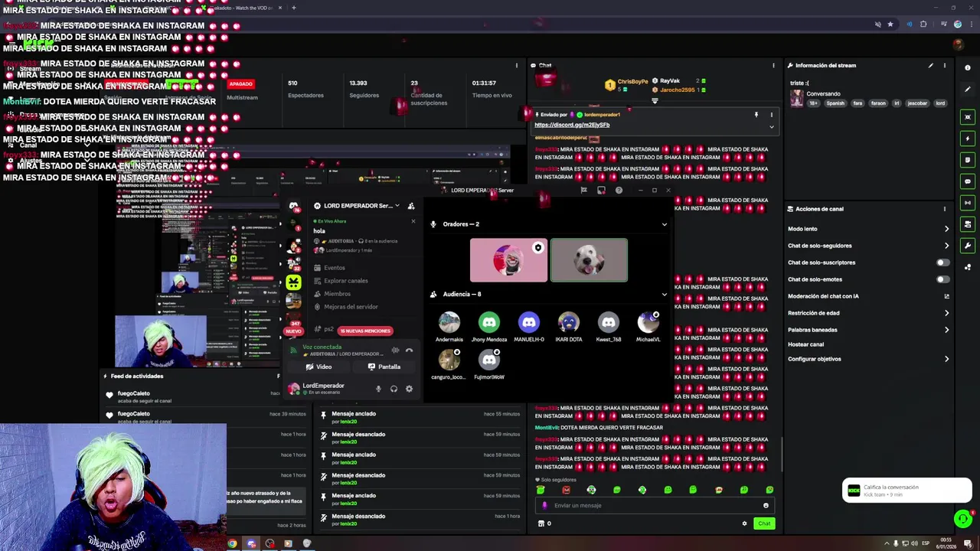Open Chrome from the Windows taskbar
This screenshot has width=980, height=551.
click(x=232, y=544)
